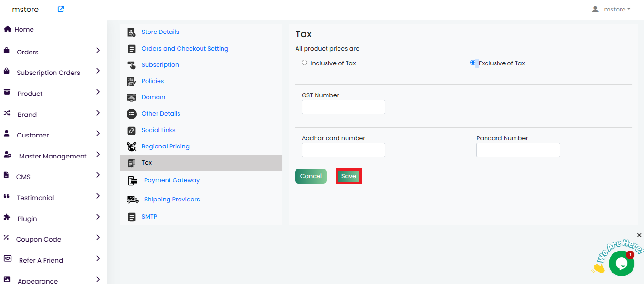Select Exclusive of Tax radio option
The image size is (644, 284).
(x=473, y=63)
